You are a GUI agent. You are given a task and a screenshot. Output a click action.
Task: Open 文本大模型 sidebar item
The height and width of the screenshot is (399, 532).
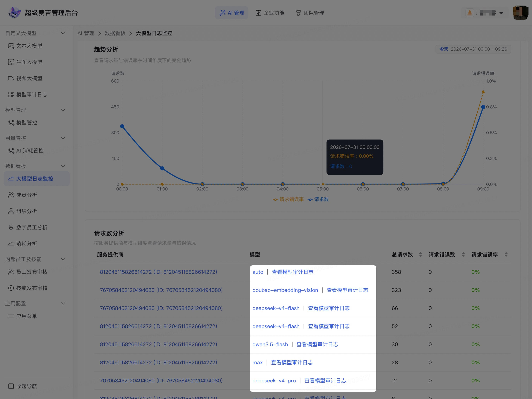click(37, 46)
